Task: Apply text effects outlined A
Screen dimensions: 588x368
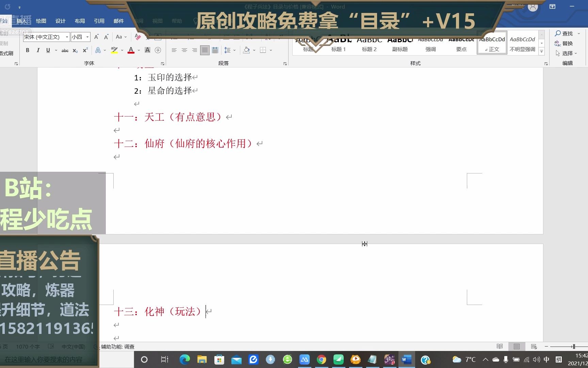Action: 98,50
